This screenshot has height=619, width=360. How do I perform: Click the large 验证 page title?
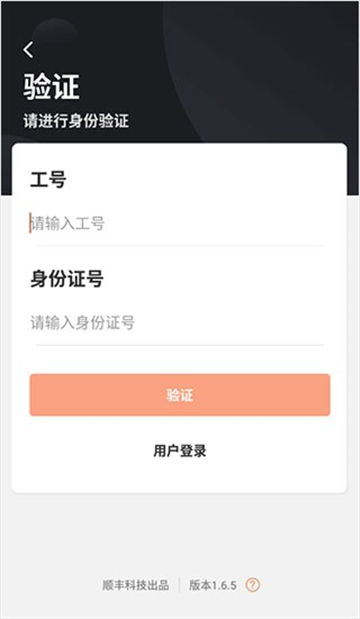[x=51, y=86]
